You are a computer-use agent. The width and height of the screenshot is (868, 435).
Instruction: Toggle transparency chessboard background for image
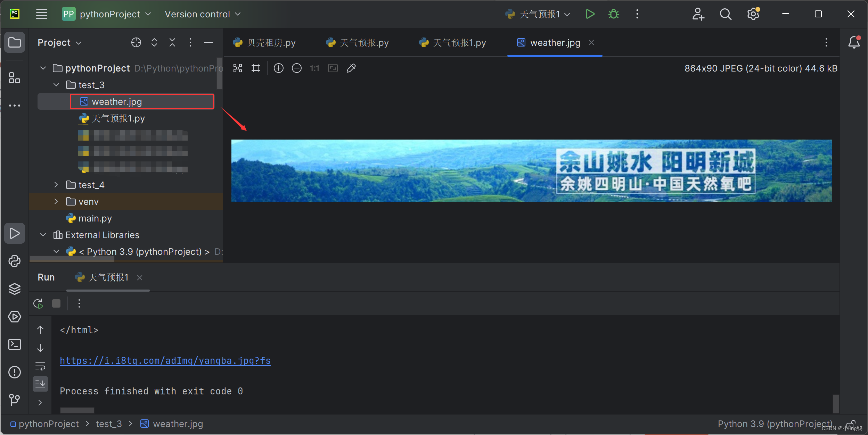[238, 68]
